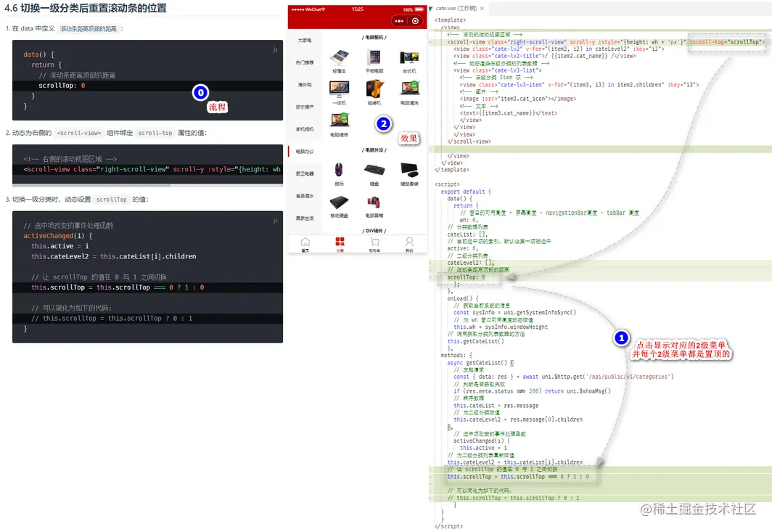Tap the 键盘 keyboard product image

(374, 170)
